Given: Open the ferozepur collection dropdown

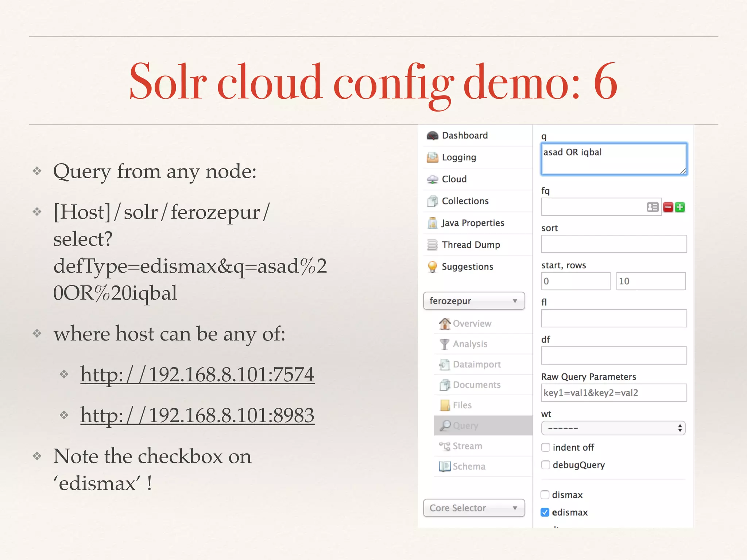Looking at the screenshot, I should [474, 301].
